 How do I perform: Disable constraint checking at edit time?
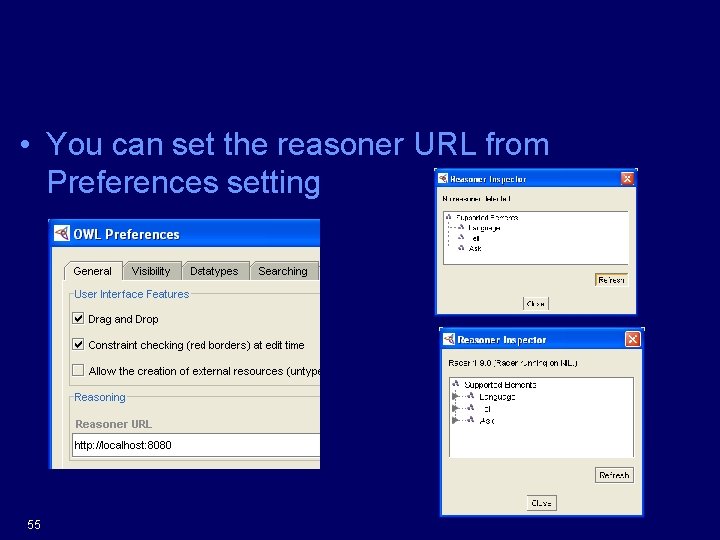tap(78, 344)
